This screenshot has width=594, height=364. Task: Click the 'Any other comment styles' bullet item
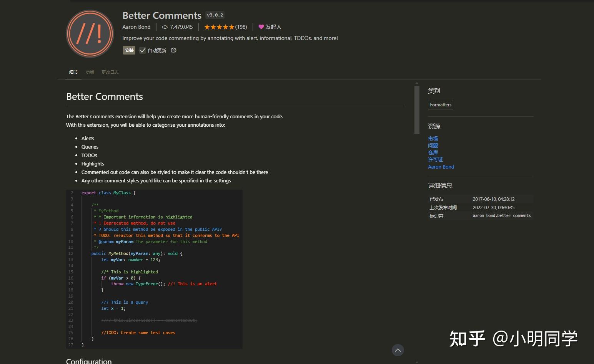pos(156,180)
